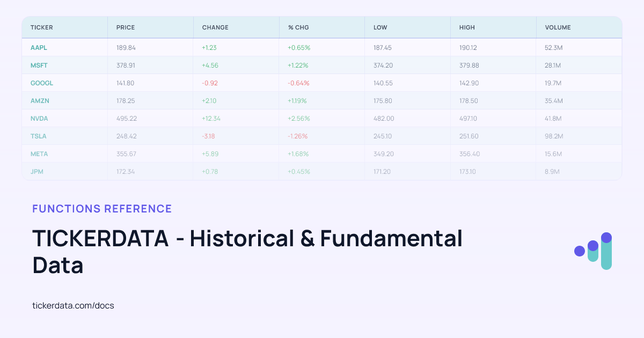Image resolution: width=644 pixels, height=338 pixels.
Task: Click GOOGL price 141.80
Action: (126, 83)
